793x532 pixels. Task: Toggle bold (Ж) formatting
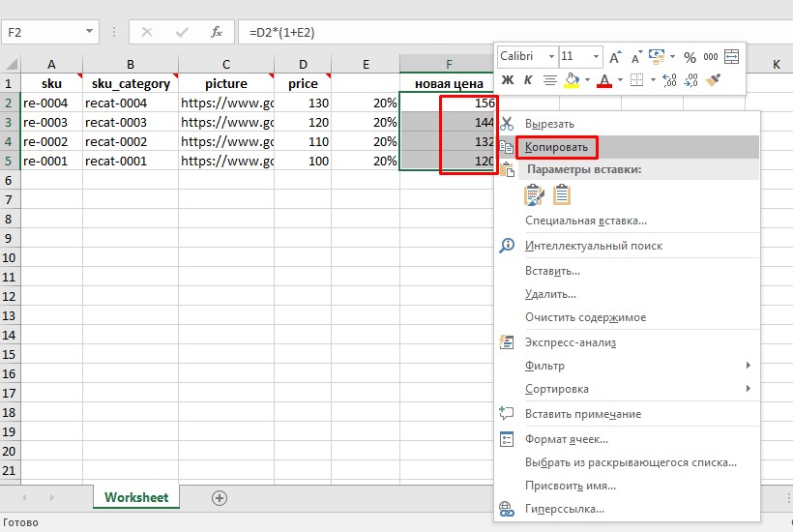coord(508,80)
